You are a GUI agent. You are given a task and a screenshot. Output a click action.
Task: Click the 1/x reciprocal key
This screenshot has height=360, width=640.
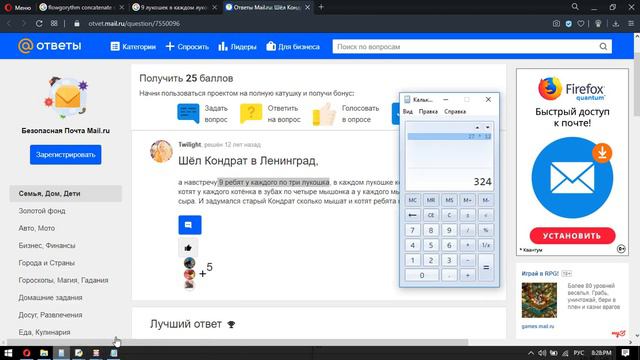tap(486, 245)
